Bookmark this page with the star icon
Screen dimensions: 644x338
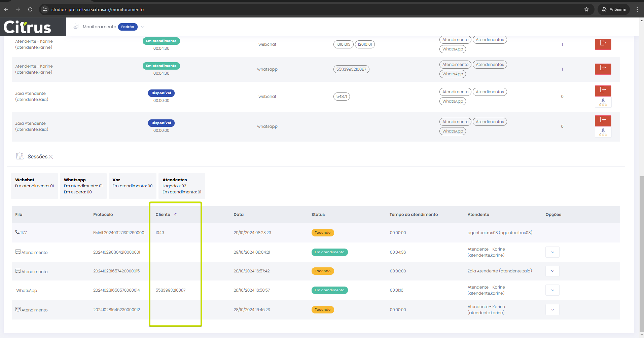(586, 9)
